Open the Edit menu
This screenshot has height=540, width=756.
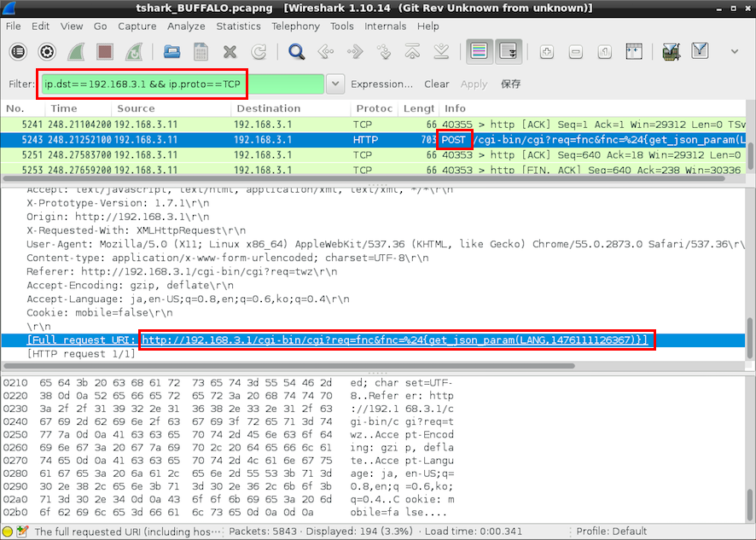(x=40, y=26)
